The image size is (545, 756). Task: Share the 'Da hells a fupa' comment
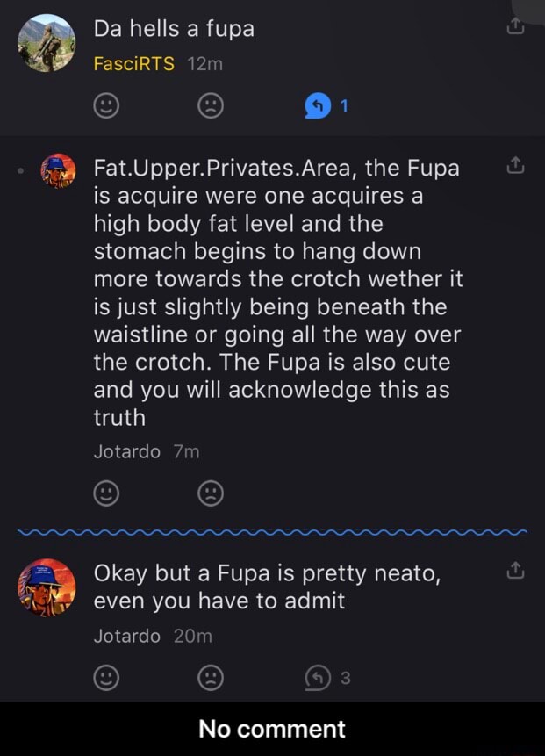tap(516, 27)
